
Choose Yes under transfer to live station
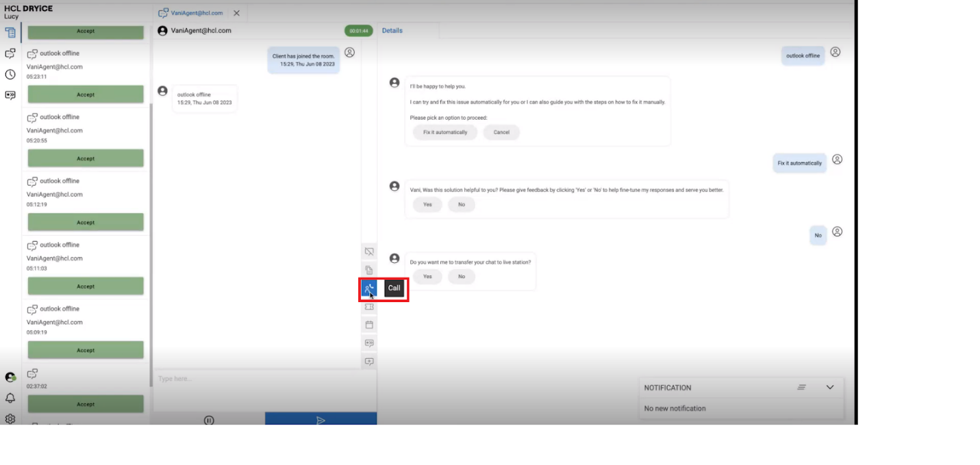(x=427, y=277)
